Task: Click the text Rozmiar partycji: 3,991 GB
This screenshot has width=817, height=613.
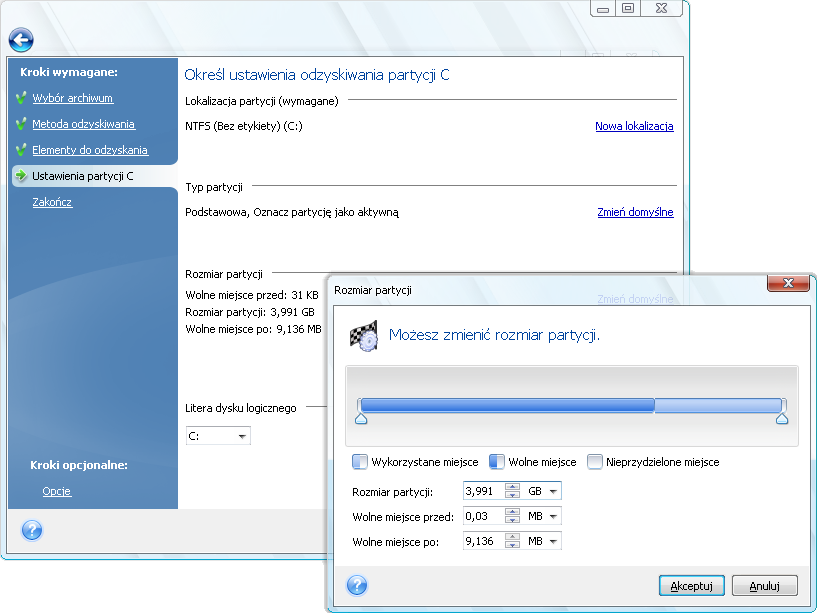Action: coord(250,312)
